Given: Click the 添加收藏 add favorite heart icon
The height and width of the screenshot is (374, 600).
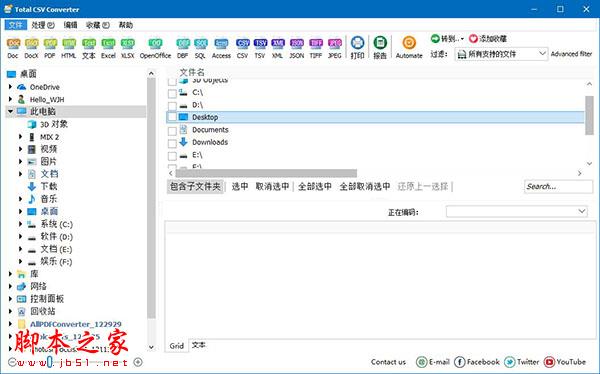Looking at the screenshot, I should tap(473, 39).
